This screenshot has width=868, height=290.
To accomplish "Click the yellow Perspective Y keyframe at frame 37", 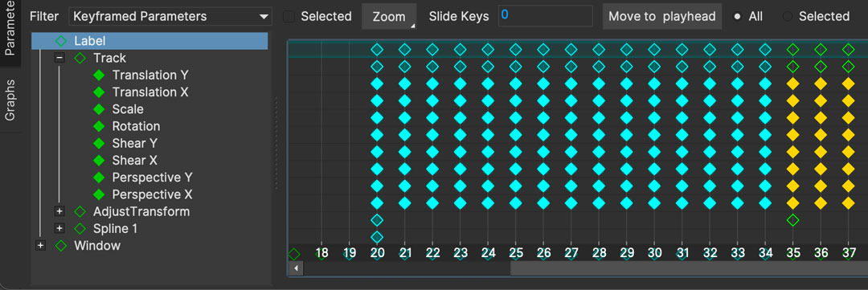I will (848, 186).
